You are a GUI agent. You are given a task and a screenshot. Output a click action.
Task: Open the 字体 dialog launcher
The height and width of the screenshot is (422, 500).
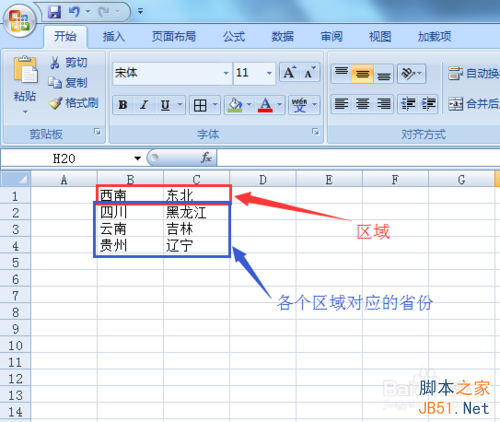[x=315, y=132]
